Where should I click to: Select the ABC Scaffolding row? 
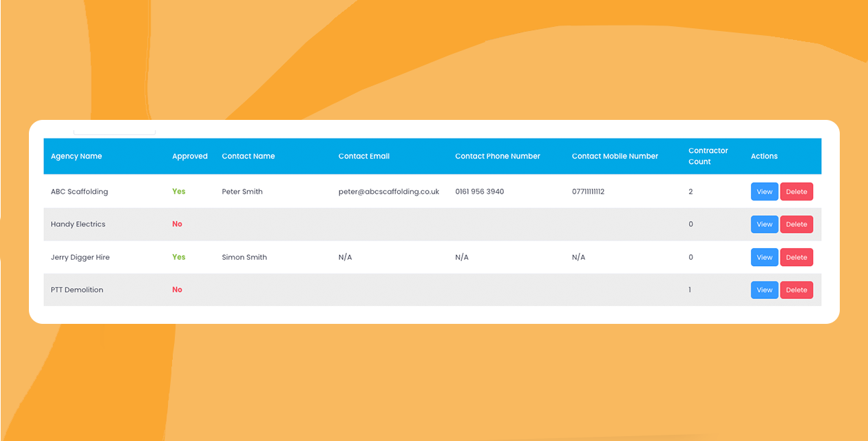coord(275,191)
